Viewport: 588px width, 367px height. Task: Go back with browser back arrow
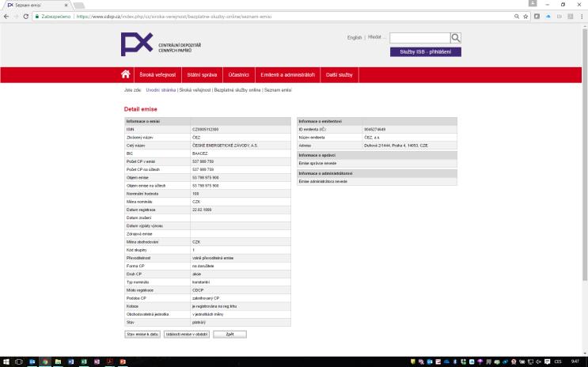[6, 17]
